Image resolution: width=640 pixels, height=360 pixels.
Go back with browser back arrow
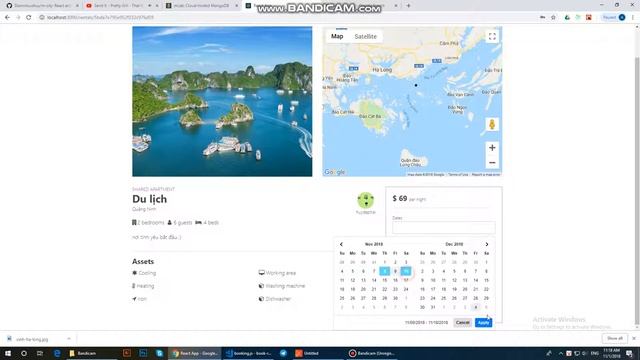pos(7,18)
